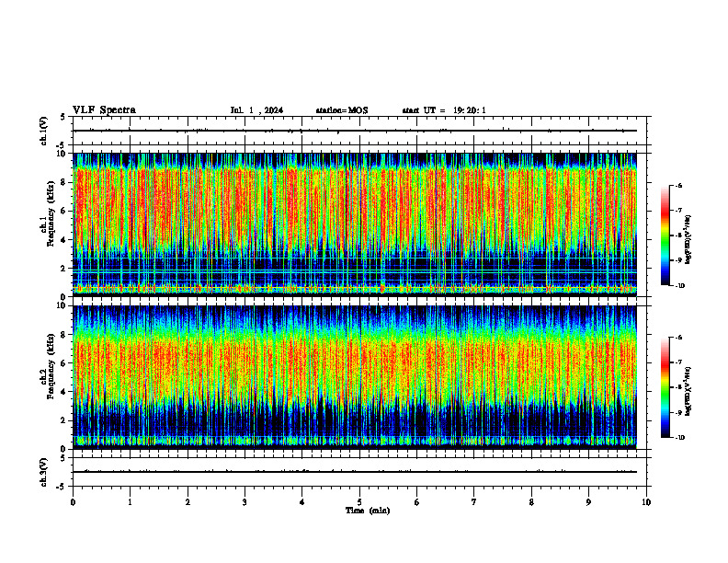Click the ch.1 "Frequency (kHz)" axis label
The width and height of the screenshot is (728, 563).
[x=51, y=213]
